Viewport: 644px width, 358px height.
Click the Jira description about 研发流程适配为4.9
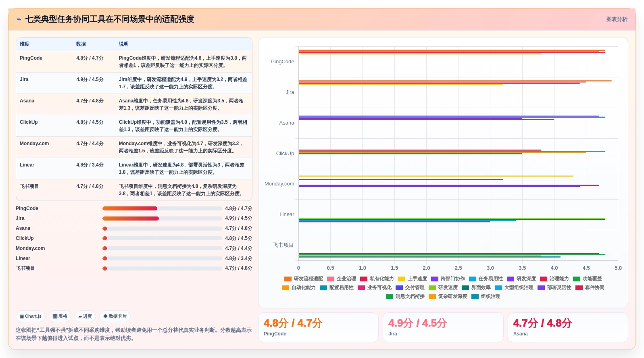click(x=183, y=83)
